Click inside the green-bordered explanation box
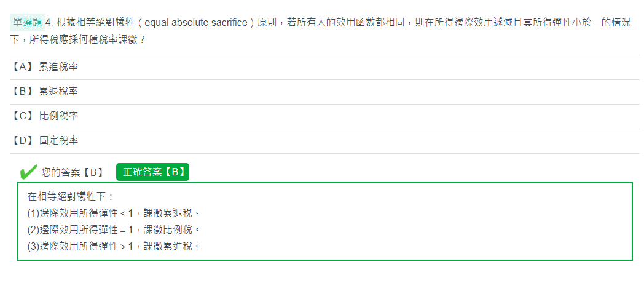The image size is (644, 283). click(x=324, y=221)
